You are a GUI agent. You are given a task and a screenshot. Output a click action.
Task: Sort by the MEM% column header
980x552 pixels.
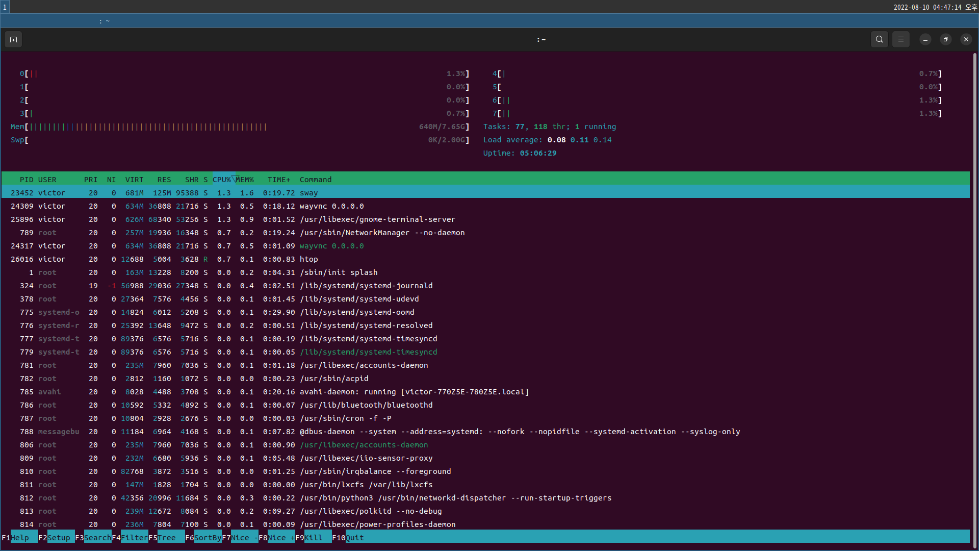click(245, 180)
